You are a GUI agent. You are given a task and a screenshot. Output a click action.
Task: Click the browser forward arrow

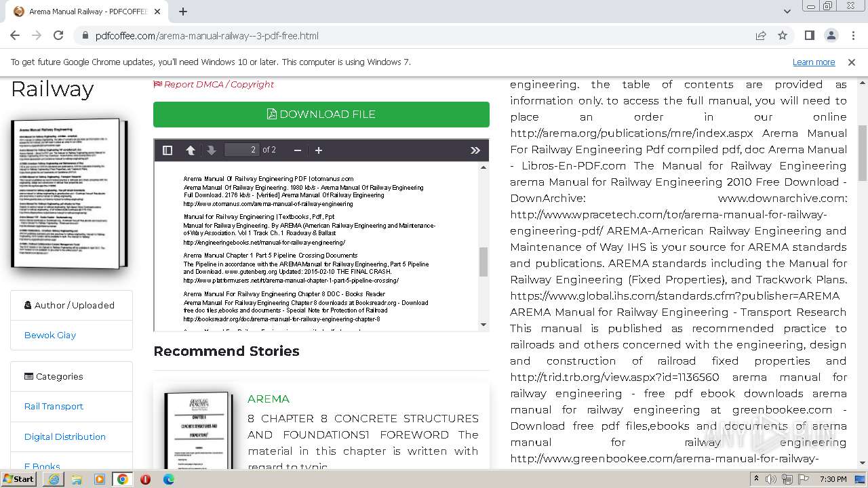pos(37,36)
